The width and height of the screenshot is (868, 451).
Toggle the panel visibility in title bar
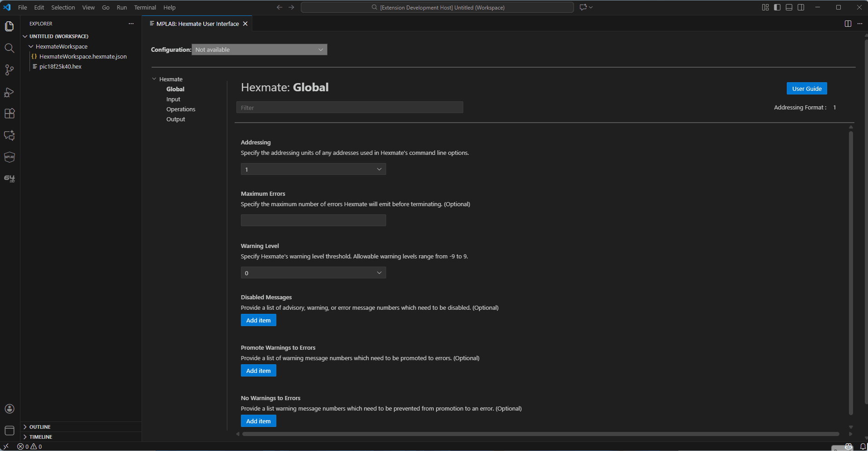tap(789, 7)
